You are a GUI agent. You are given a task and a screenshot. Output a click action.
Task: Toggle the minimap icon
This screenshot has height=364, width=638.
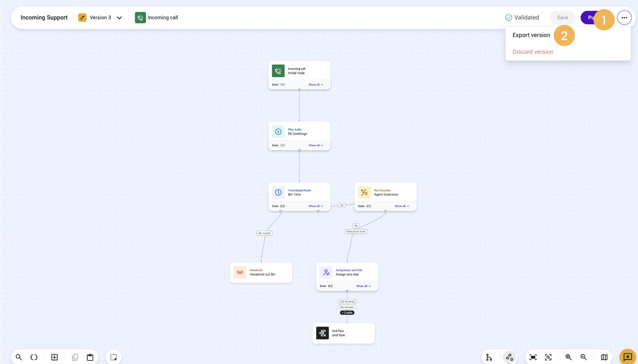pyautogui.click(x=604, y=357)
